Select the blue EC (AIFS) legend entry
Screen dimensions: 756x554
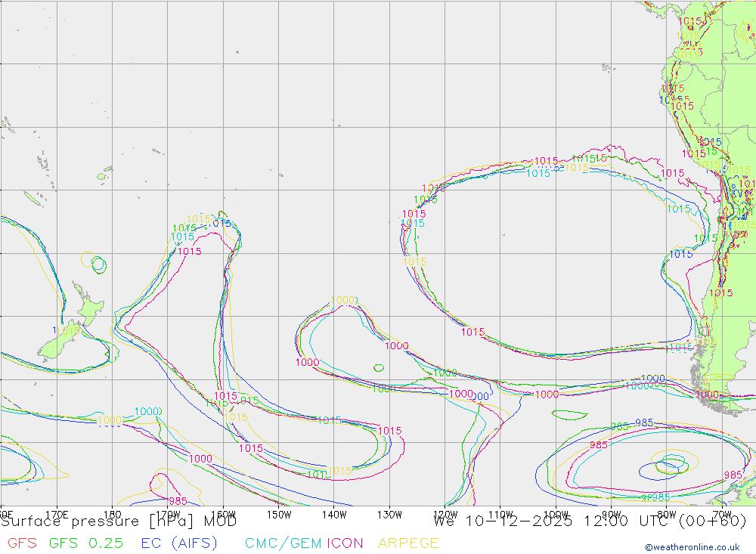179,543
